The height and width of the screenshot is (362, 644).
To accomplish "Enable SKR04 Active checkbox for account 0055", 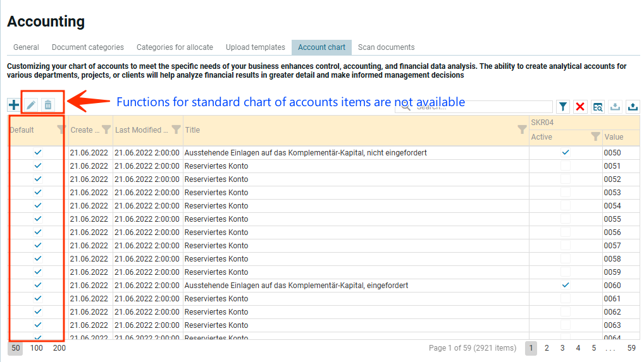I will coord(566,219).
